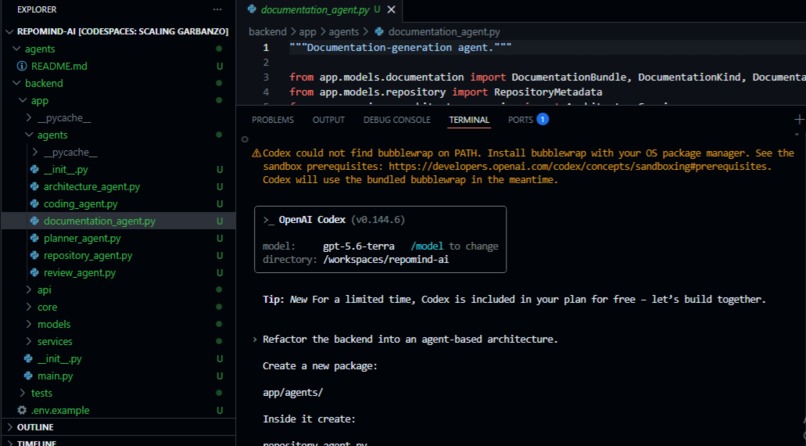Screen dimensions: 806x446
Task: Collapse the agents folder under app
Action: [x=29, y=135]
